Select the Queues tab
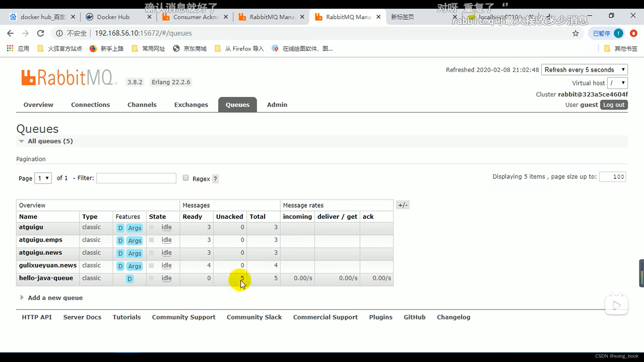 click(237, 104)
